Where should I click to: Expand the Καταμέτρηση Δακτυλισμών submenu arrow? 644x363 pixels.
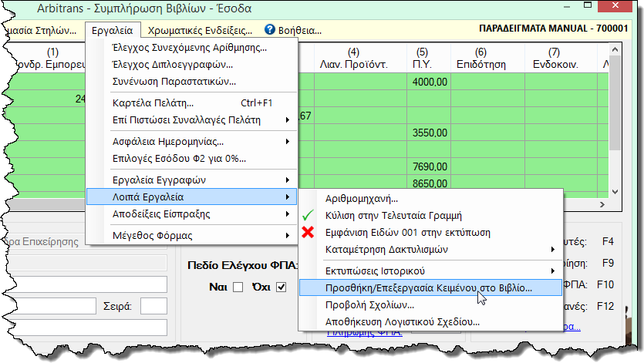pyautogui.click(x=553, y=249)
